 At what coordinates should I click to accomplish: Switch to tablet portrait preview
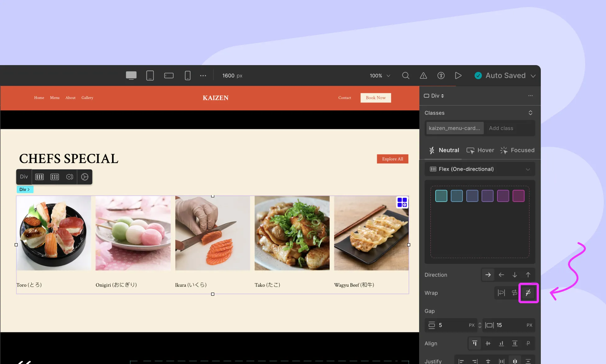click(150, 75)
